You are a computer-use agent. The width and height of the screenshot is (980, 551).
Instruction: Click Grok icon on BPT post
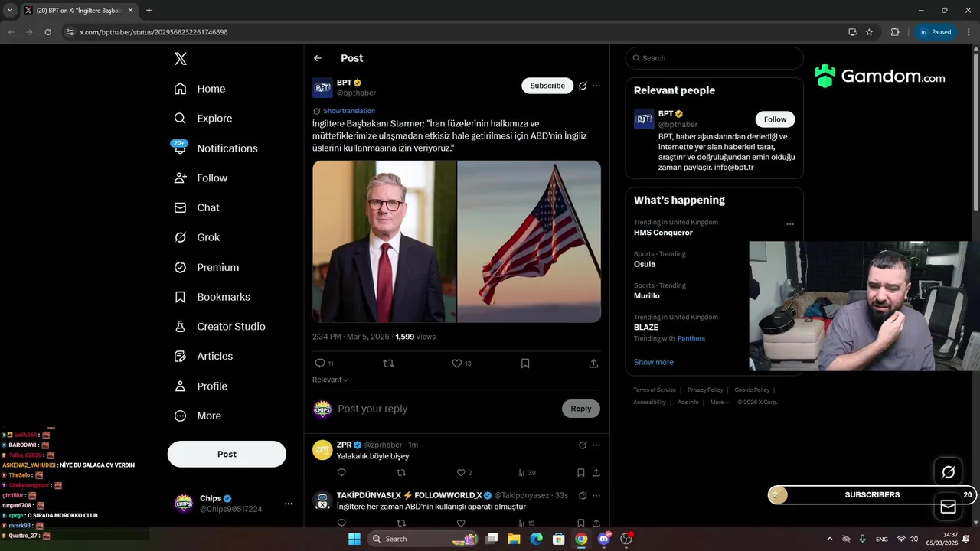(583, 86)
